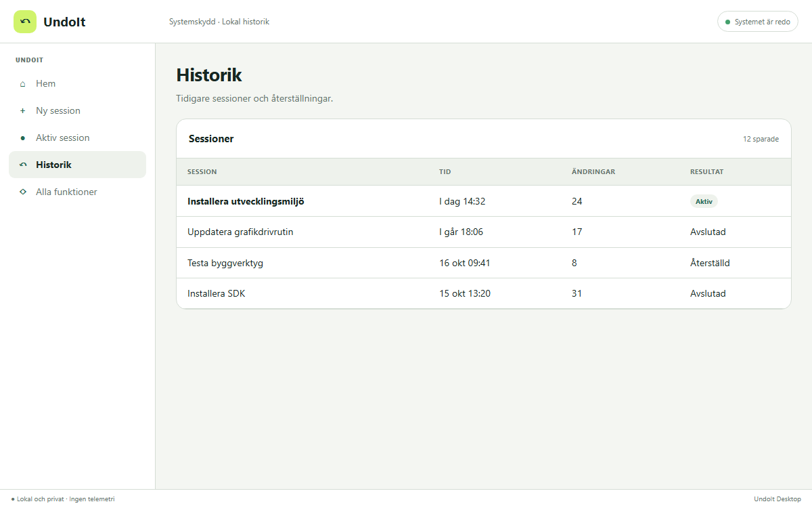Open the Installera utvecklingsmiljö session row
The width and height of the screenshot is (812, 508).
483,201
